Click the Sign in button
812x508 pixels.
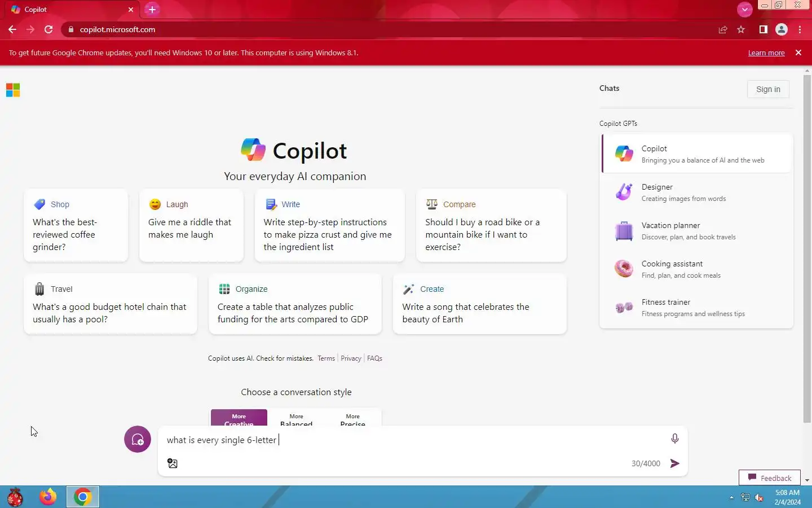pyautogui.click(x=768, y=89)
